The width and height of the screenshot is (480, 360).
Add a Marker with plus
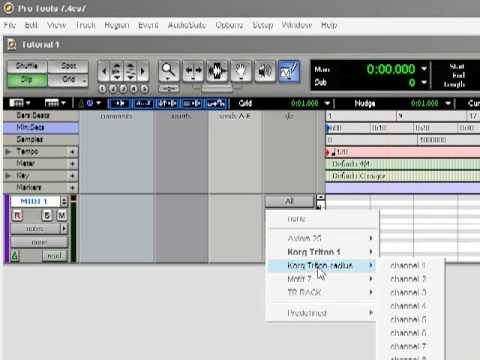(72, 188)
